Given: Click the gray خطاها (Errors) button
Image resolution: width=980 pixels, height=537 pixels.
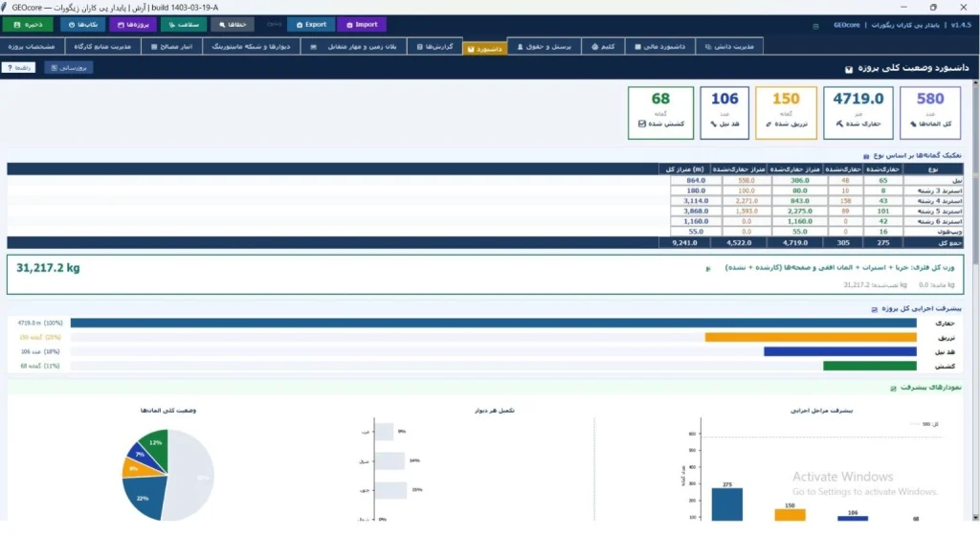Looking at the screenshot, I should [x=233, y=24].
